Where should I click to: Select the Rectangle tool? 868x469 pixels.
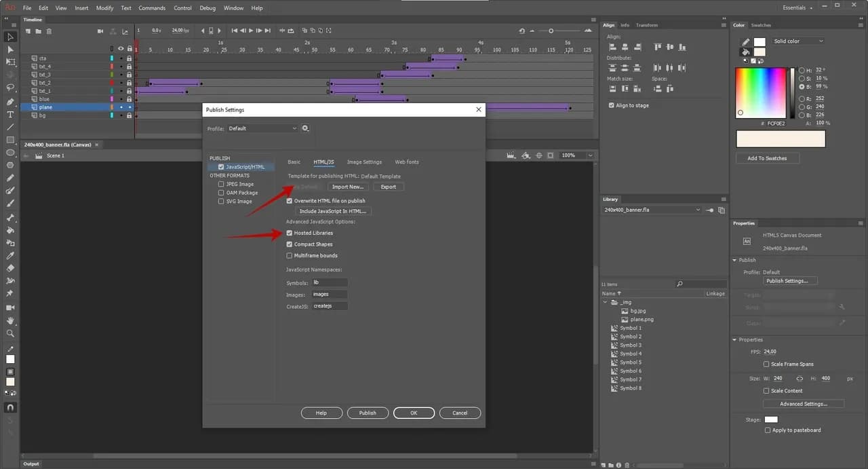pos(10,140)
